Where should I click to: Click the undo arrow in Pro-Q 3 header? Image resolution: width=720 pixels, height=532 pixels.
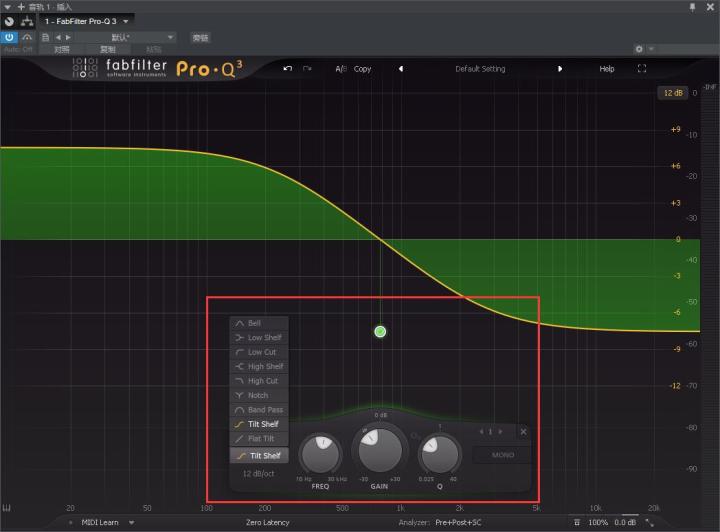288,68
